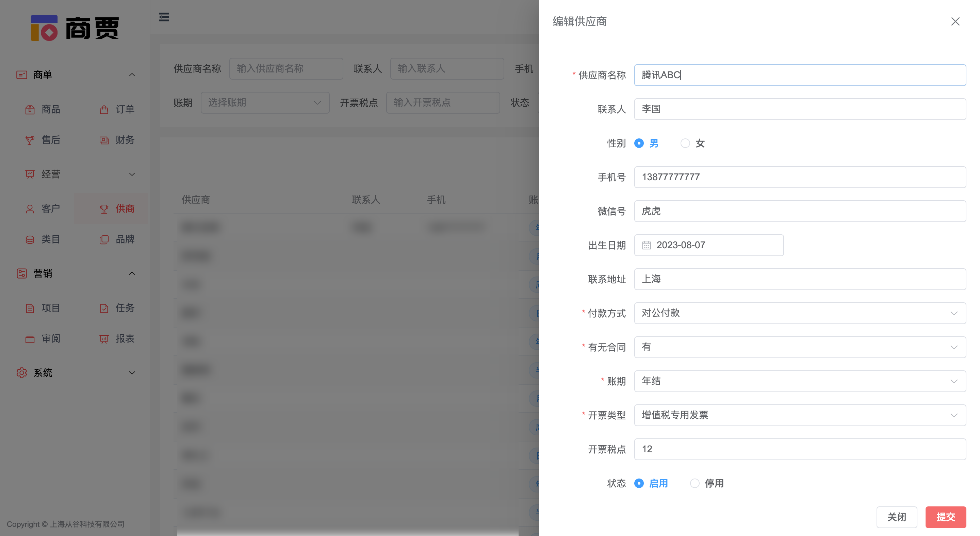The image size is (980, 536).
Task: Collapse the 营销 sidebar section
Action: 132,273
